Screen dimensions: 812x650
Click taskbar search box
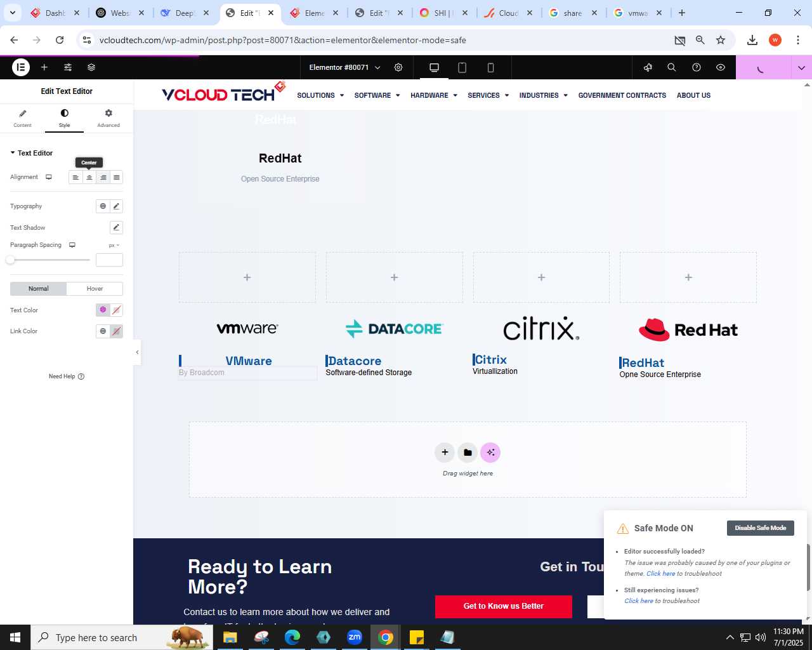[x=121, y=637]
